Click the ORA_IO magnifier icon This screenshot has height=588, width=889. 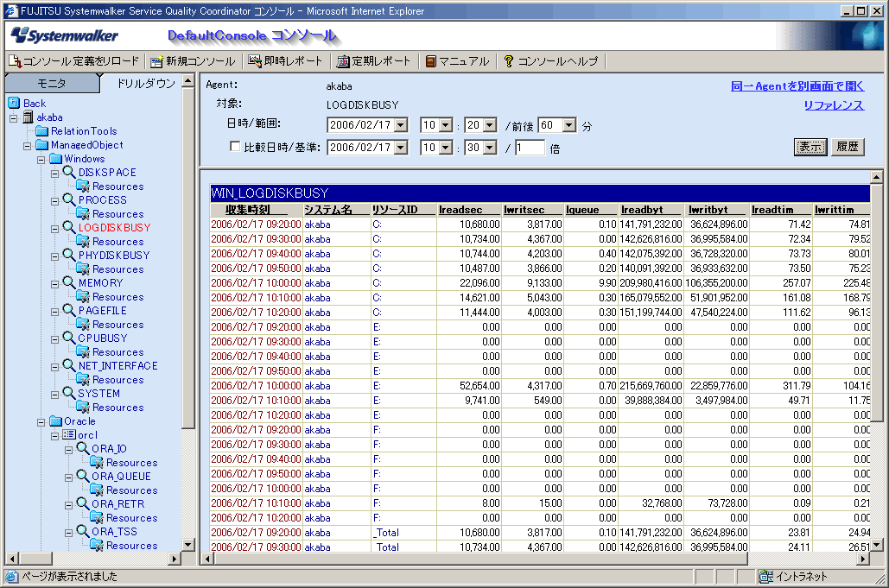tap(83, 448)
